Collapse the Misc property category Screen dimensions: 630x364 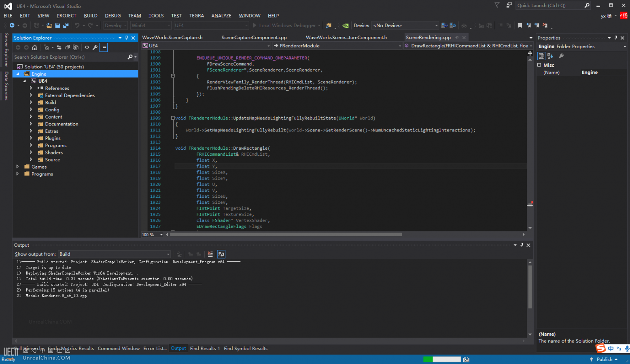[x=539, y=65]
